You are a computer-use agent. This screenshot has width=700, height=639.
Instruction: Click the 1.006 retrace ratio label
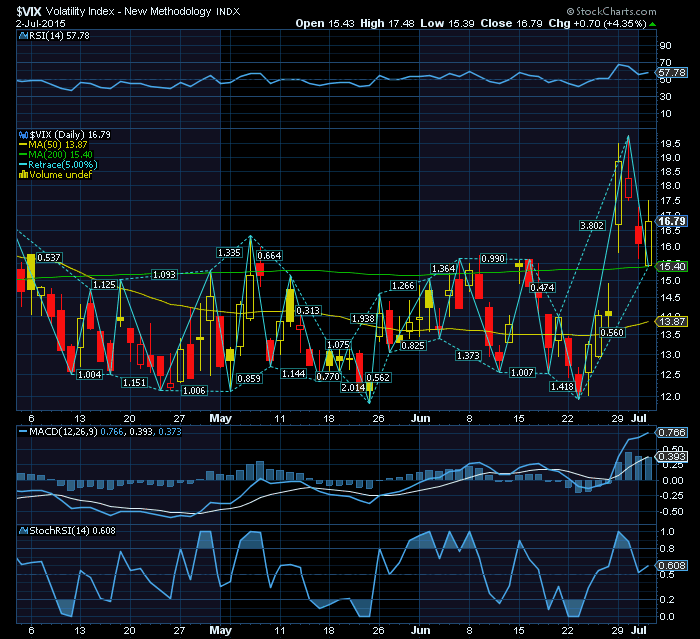pos(194,391)
